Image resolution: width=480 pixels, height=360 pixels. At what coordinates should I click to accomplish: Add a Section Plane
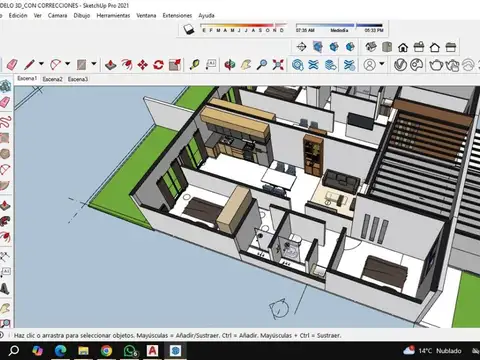tap(301, 47)
